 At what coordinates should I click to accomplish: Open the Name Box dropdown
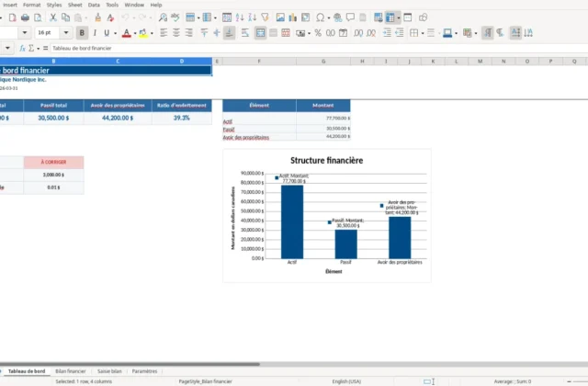pyautogui.click(x=7, y=48)
